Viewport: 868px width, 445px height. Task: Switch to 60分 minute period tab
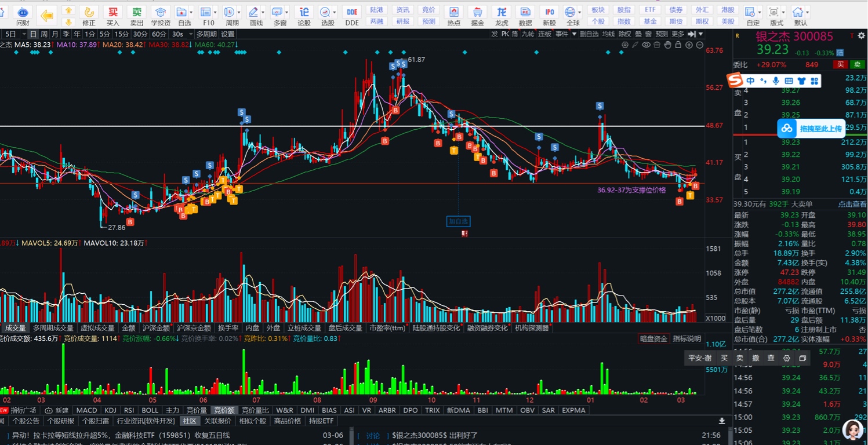click(159, 34)
